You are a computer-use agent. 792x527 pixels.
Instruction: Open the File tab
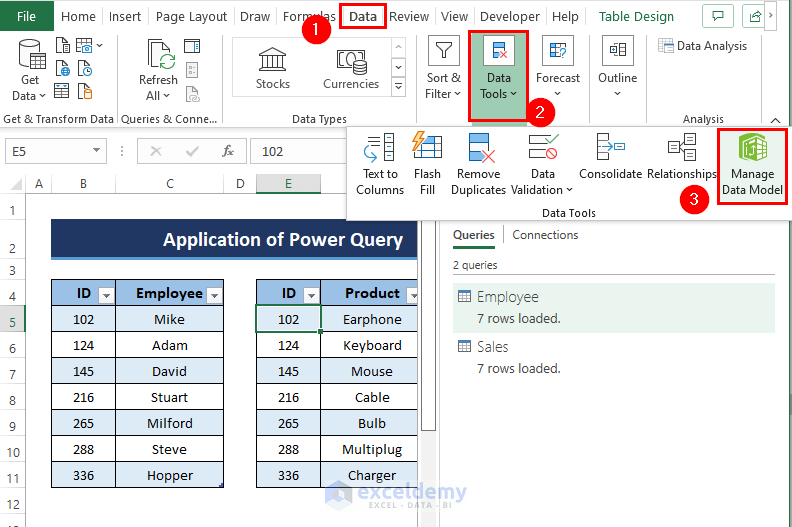(26, 16)
